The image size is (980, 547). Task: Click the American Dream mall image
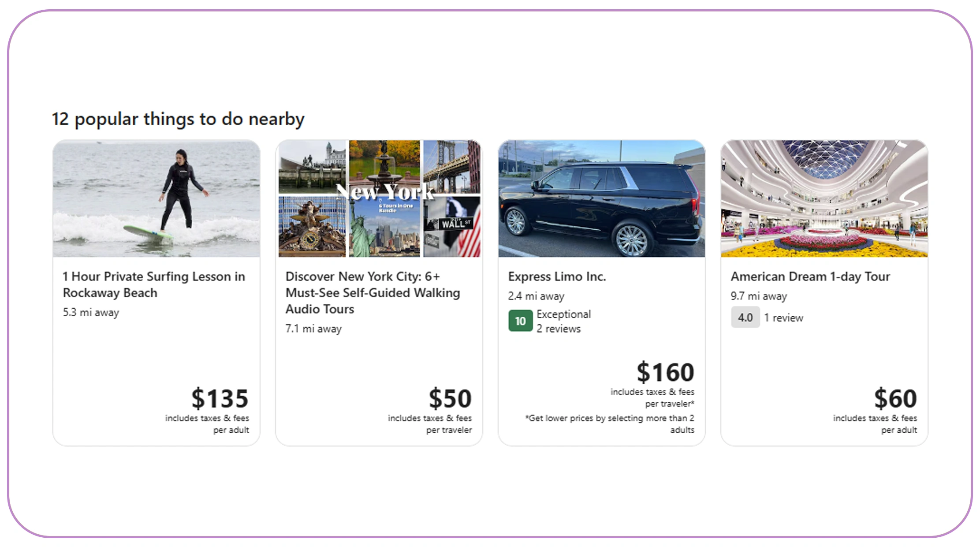[x=824, y=199]
